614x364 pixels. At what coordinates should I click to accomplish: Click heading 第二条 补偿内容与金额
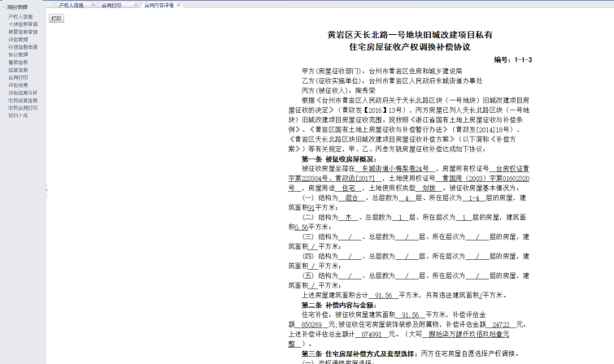pyautogui.click(x=339, y=305)
